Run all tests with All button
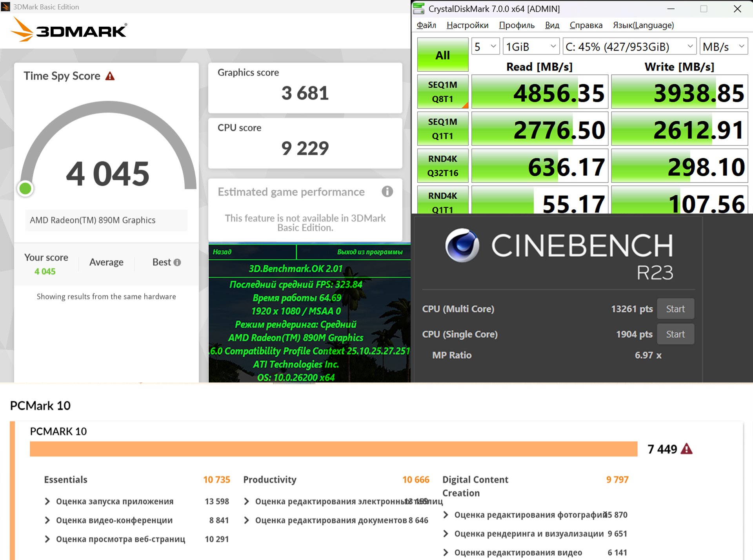This screenshot has width=753, height=560. point(442,55)
